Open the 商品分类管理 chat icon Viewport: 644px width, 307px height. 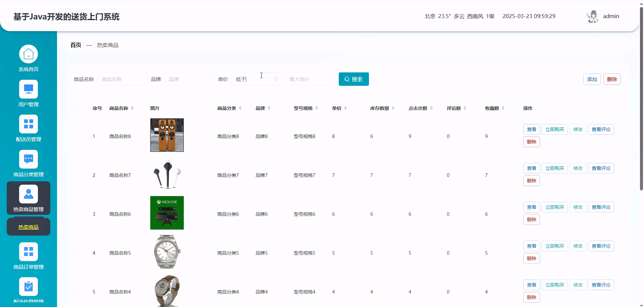29,159
